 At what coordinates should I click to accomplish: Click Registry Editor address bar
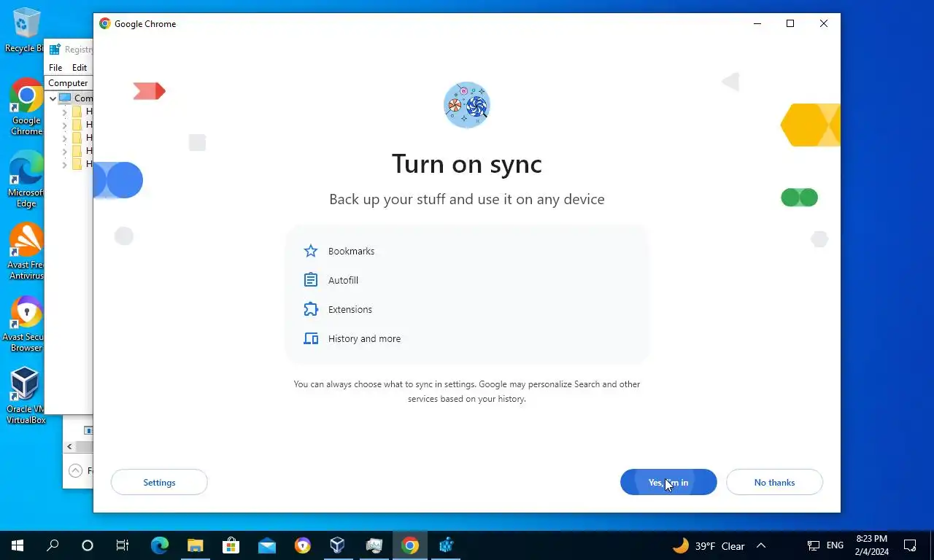click(69, 83)
